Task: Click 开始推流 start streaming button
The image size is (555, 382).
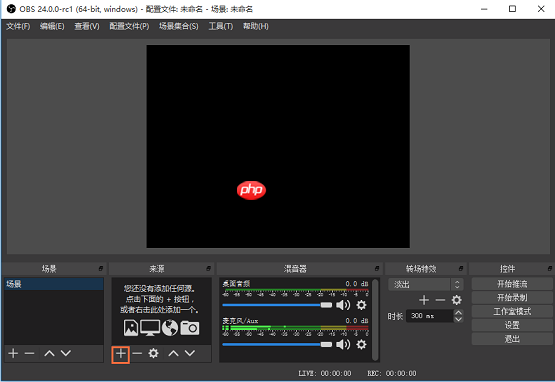Action: coord(512,284)
